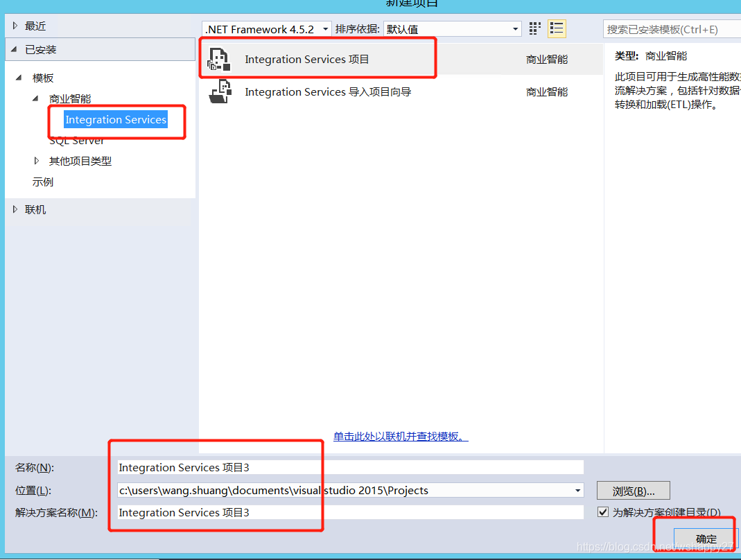Viewport: 741px width, 560px height.
Task: Select 示例 tree item
Action: pyautogui.click(x=42, y=182)
